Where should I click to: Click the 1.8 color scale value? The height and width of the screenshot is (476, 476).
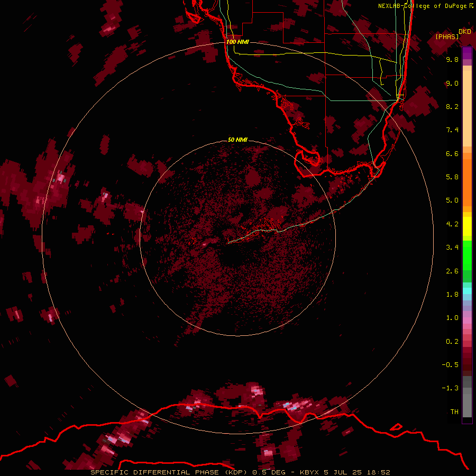(x=452, y=295)
